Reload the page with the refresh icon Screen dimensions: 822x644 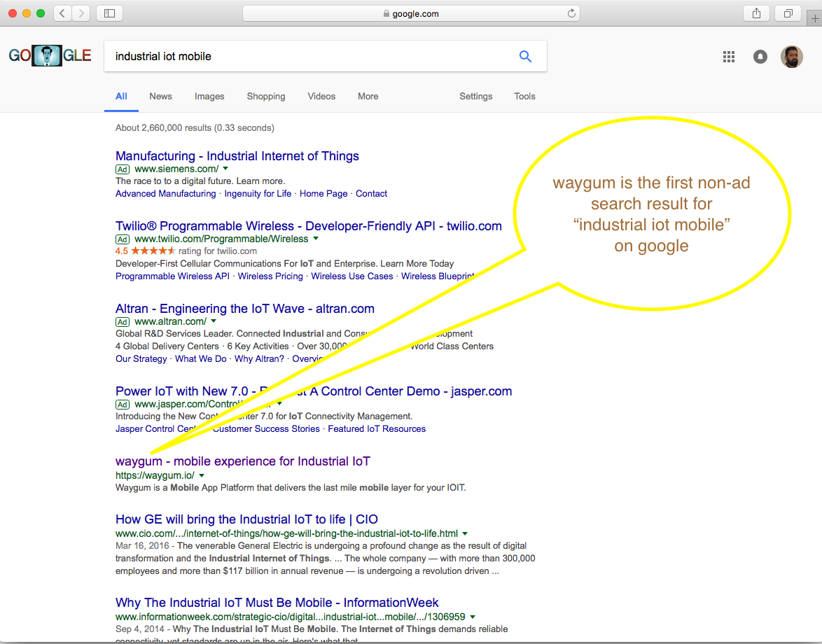tap(571, 13)
